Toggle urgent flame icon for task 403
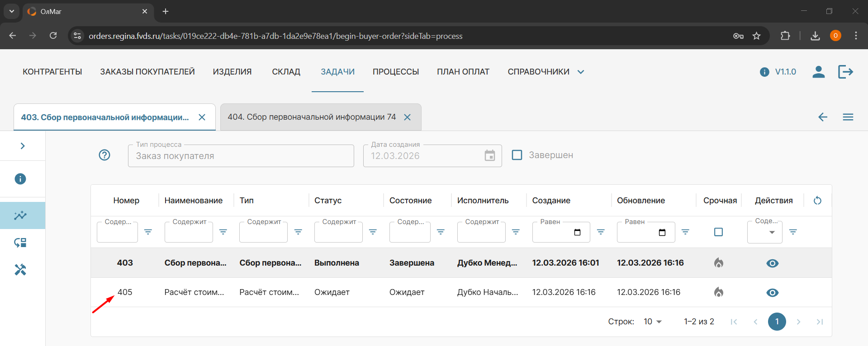This screenshot has width=868, height=346. click(718, 263)
